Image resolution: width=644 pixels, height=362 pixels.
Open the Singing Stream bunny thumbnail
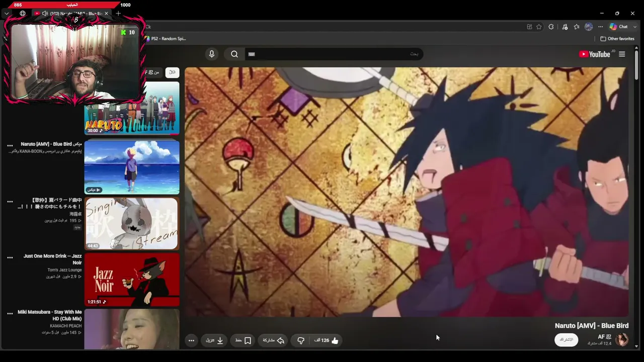[x=132, y=223]
